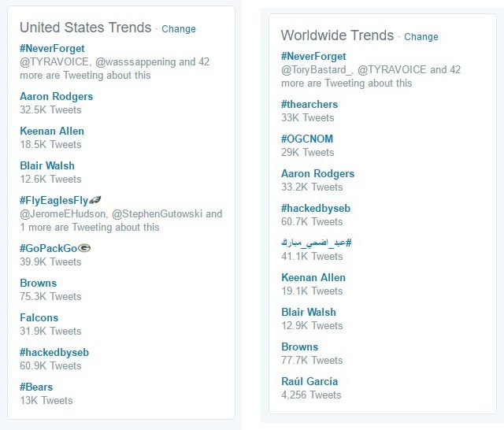The height and width of the screenshot is (430, 504).
Task: Open the #Bears trending hashtag
Action: (x=36, y=387)
